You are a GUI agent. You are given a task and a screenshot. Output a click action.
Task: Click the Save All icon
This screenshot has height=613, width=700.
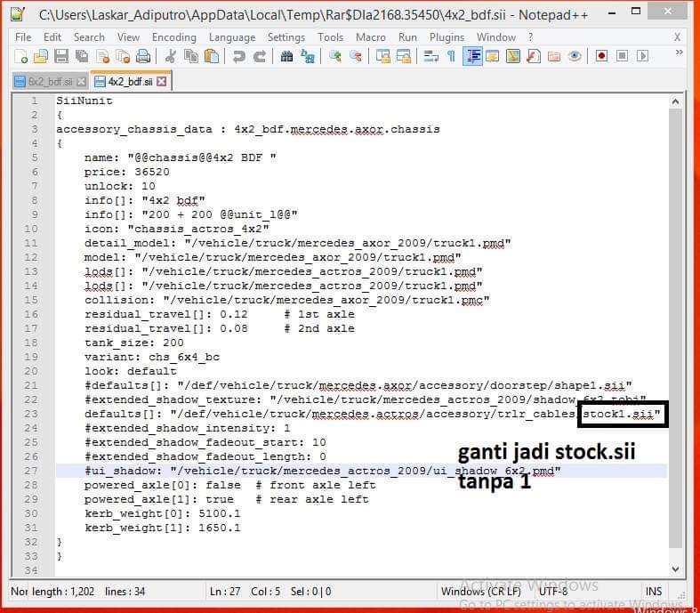(x=82, y=56)
